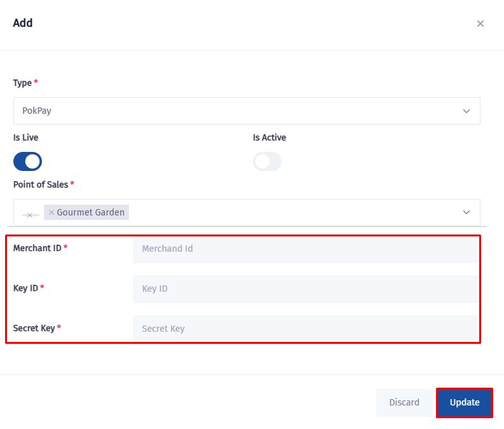Screen dimensions: 504x429
Task: Close the Add dialog with the X icon
Action: 480,24
